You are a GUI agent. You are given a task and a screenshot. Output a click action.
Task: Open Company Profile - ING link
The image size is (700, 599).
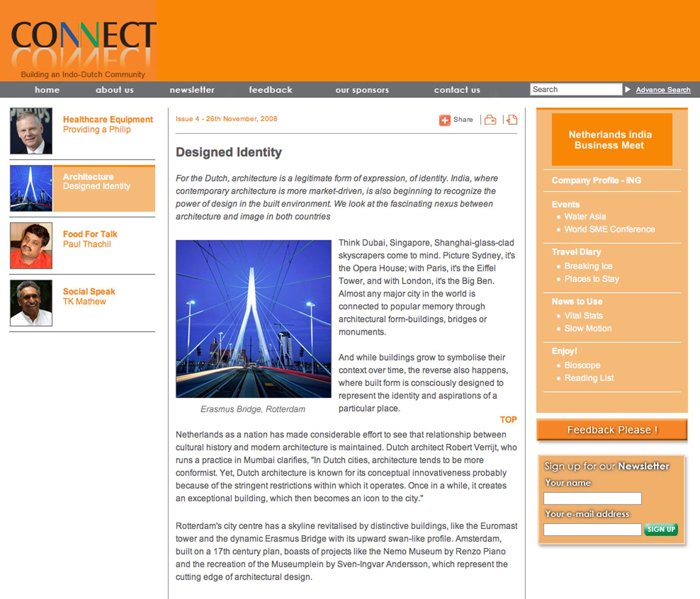596,180
